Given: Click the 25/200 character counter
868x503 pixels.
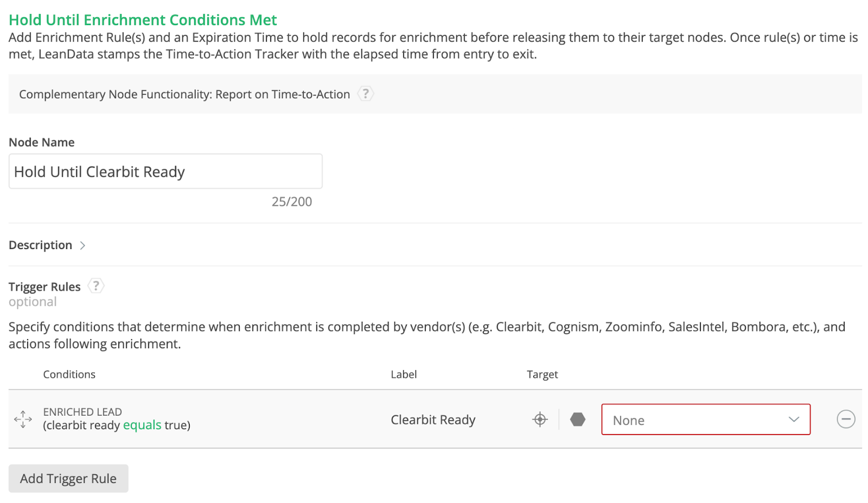Looking at the screenshot, I should 291,202.
